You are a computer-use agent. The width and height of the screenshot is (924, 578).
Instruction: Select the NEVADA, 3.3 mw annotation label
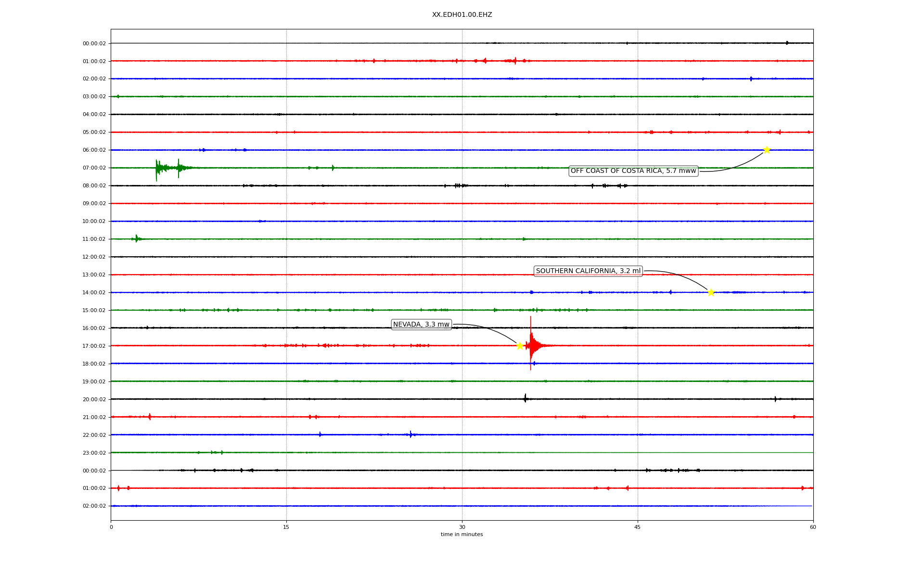click(x=421, y=325)
